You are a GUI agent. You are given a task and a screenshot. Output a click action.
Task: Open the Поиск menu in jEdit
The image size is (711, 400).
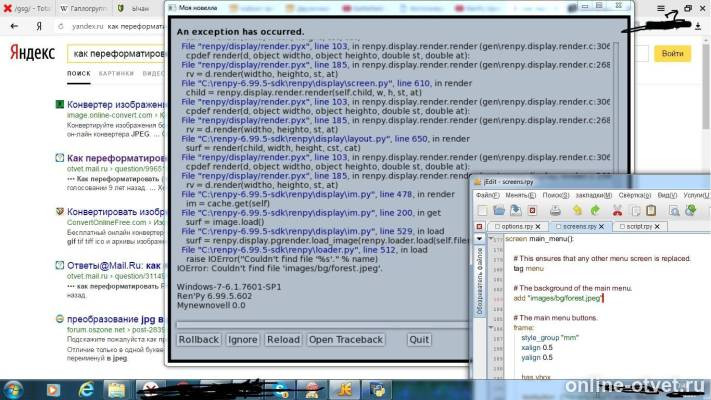click(555, 195)
